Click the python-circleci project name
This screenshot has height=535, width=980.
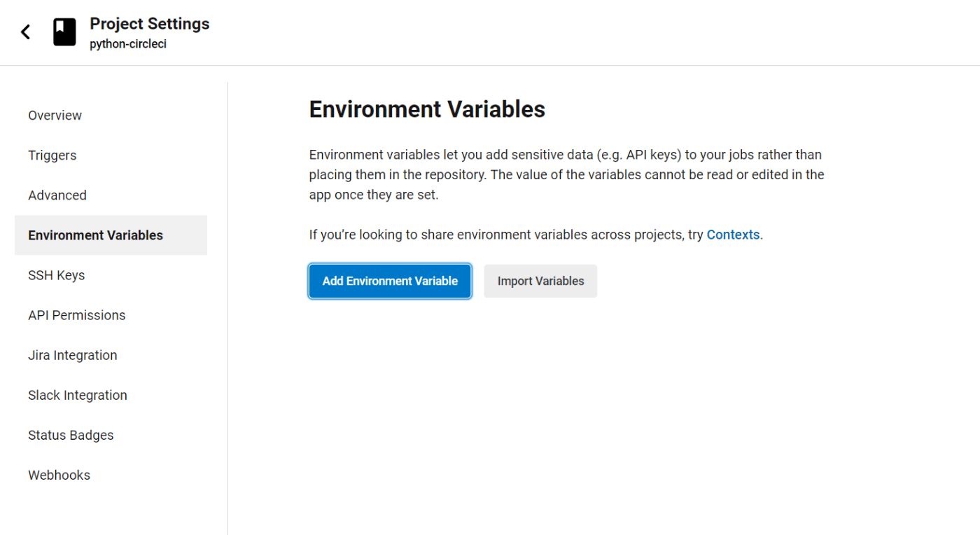128,44
